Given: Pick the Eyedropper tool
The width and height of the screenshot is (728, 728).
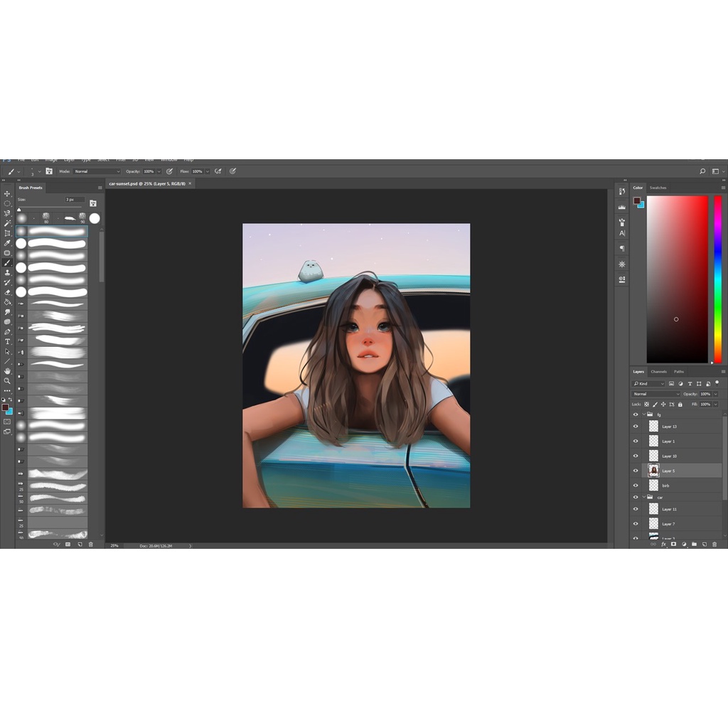Looking at the screenshot, I should 8,243.
